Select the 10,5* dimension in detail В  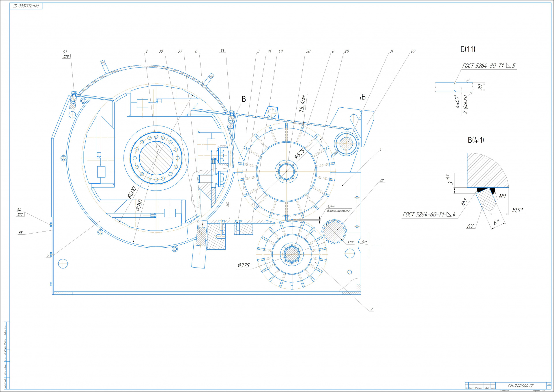point(517,210)
